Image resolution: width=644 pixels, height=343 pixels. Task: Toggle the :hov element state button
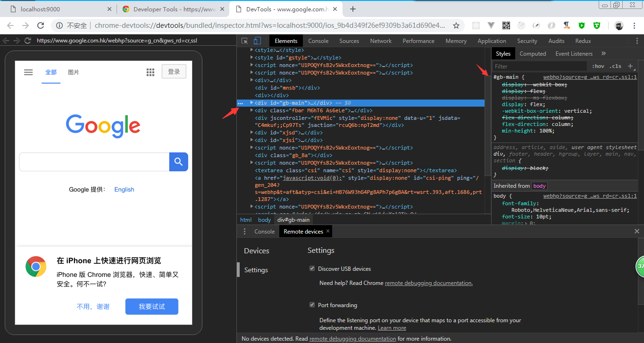(x=598, y=67)
